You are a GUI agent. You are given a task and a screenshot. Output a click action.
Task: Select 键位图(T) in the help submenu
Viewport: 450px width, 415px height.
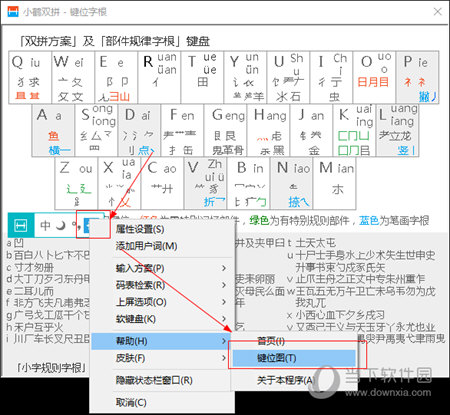tap(294, 358)
